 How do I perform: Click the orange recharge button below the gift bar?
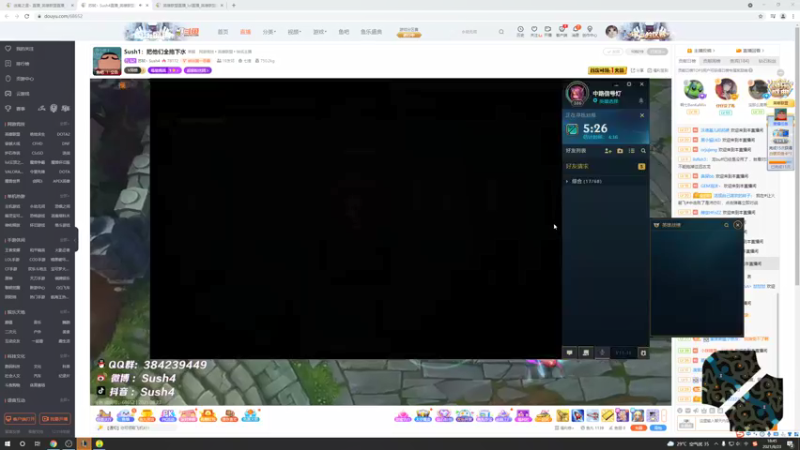tap(638, 428)
